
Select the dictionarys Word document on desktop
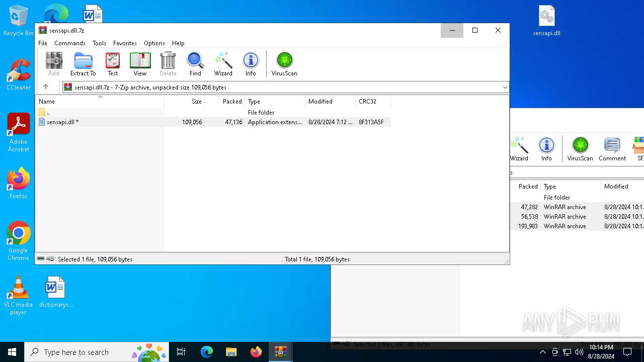(x=56, y=292)
